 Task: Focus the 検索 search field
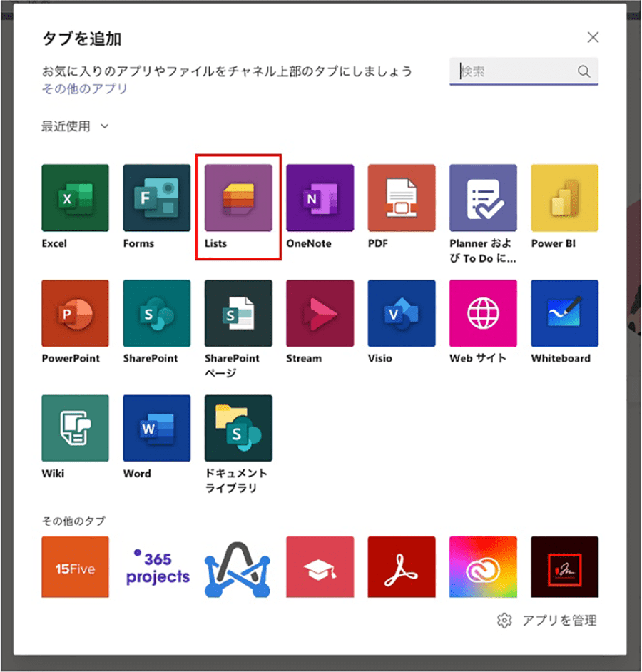click(524, 71)
